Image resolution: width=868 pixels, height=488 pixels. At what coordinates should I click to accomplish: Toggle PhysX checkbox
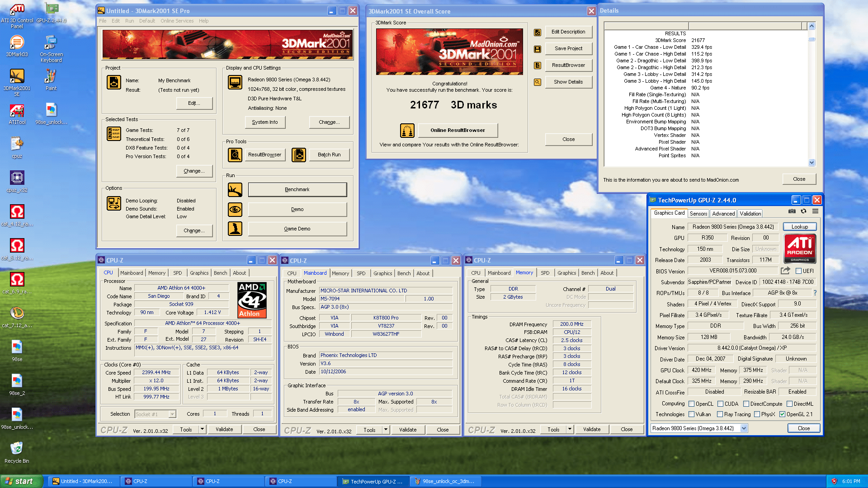pyautogui.click(x=757, y=414)
